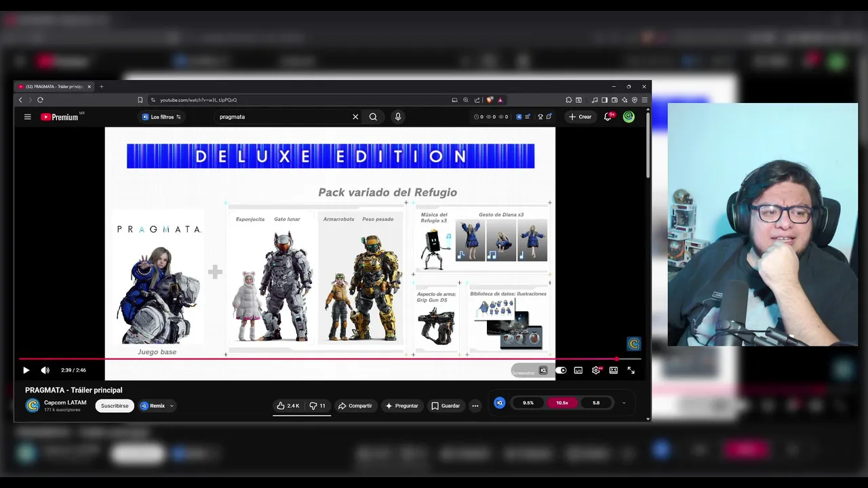Open the browser extensions puzzle icon
This screenshot has height=488, width=868.
coord(569,100)
